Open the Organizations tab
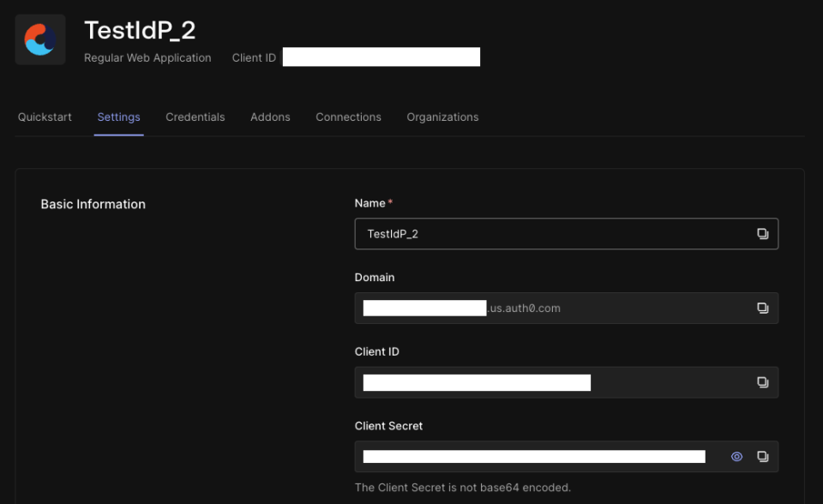 [x=442, y=117]
